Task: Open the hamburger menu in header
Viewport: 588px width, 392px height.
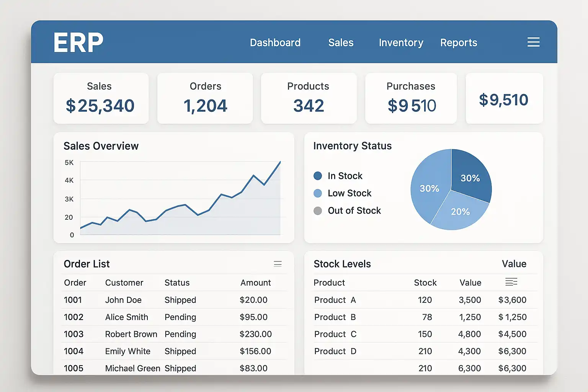Action: click(533, 42)
